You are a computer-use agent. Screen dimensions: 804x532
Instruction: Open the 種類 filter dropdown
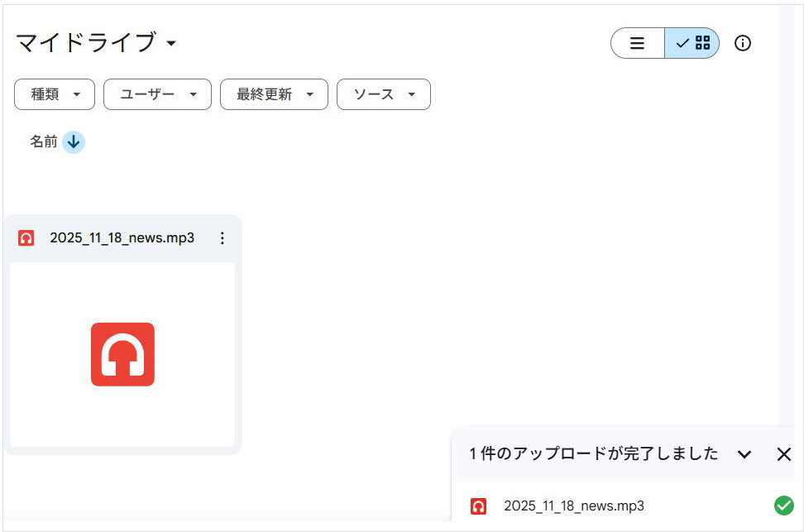click(x=55, y=94)
